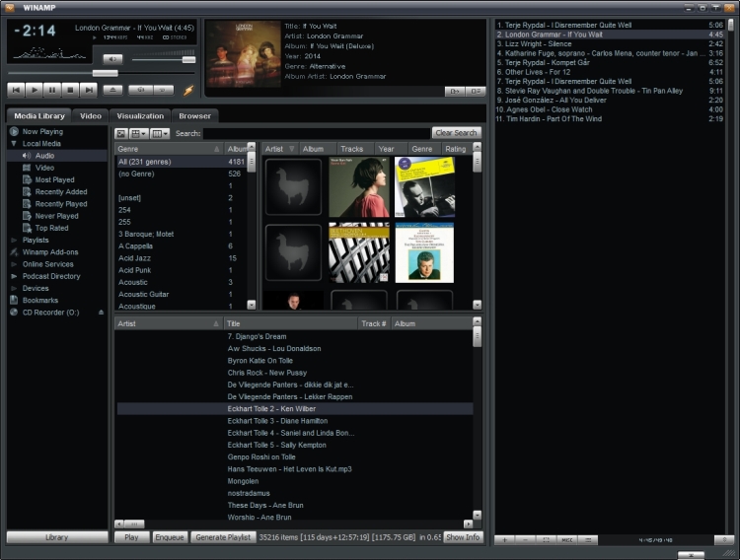This screenshot has width=740, height=560.
Task: Select the All (231 genres) row
Action: point(182,162)
